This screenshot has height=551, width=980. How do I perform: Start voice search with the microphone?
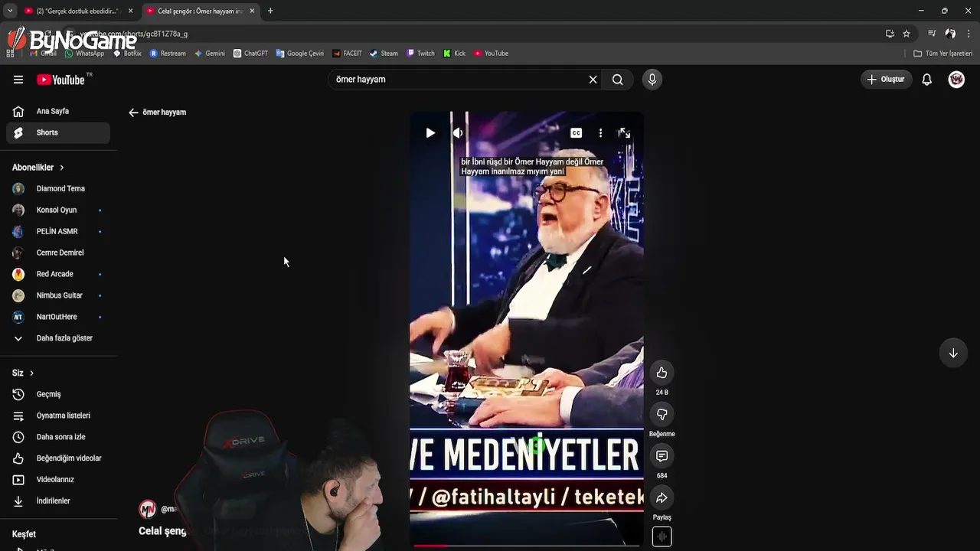(652, 80)
